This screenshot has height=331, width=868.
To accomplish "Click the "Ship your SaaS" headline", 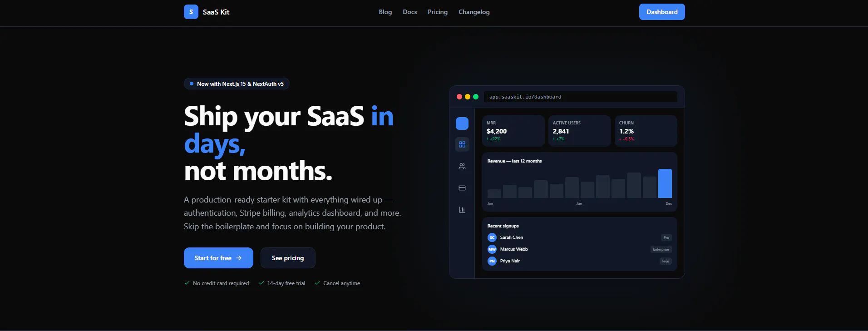I will tap(274, 116).
